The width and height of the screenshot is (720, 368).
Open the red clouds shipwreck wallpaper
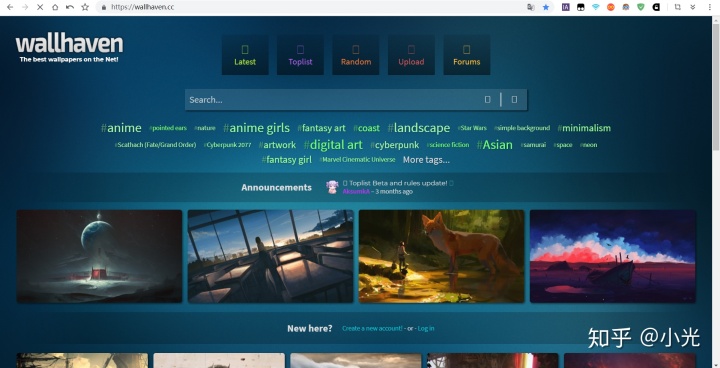pos(613,256)
